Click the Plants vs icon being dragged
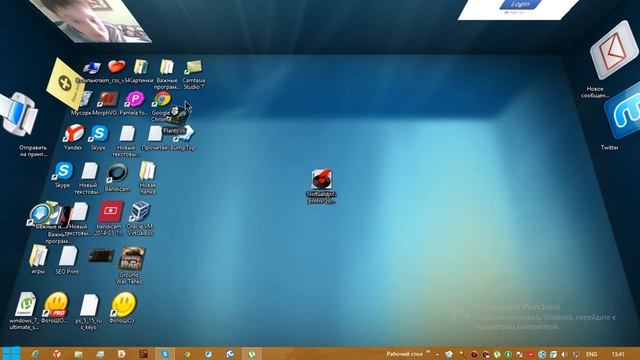The image size is (640, 360). 177,115
